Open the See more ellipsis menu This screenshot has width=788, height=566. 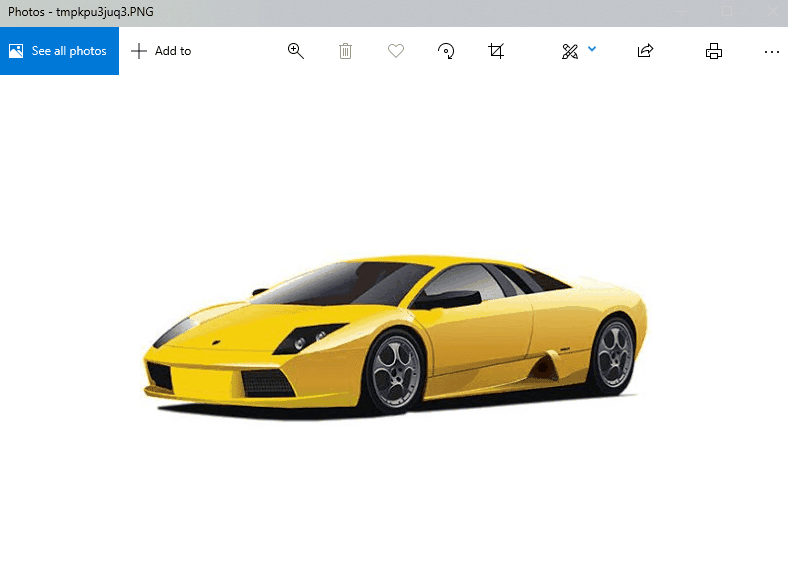[x=771, y=51]
